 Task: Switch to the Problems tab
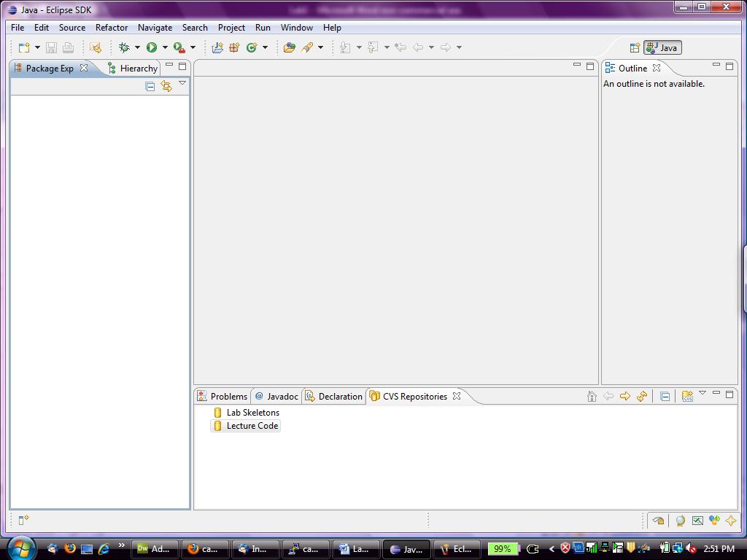coord(222,397)
